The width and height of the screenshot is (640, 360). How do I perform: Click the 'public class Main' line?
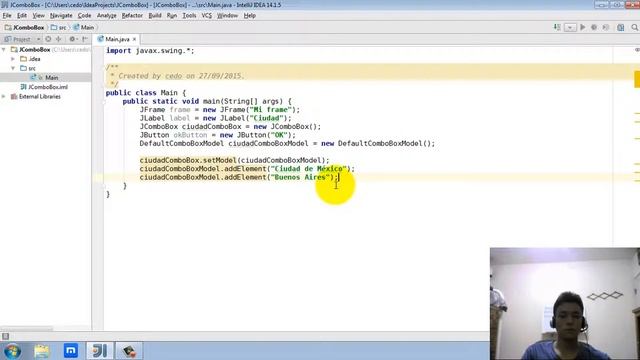[146, 93]
